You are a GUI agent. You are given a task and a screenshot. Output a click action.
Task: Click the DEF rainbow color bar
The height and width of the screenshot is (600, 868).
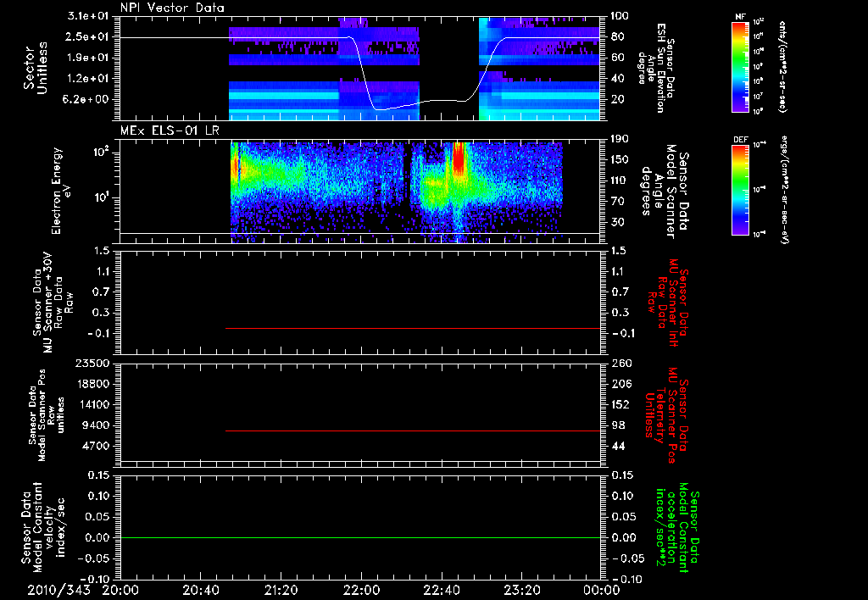click(741, 190)
